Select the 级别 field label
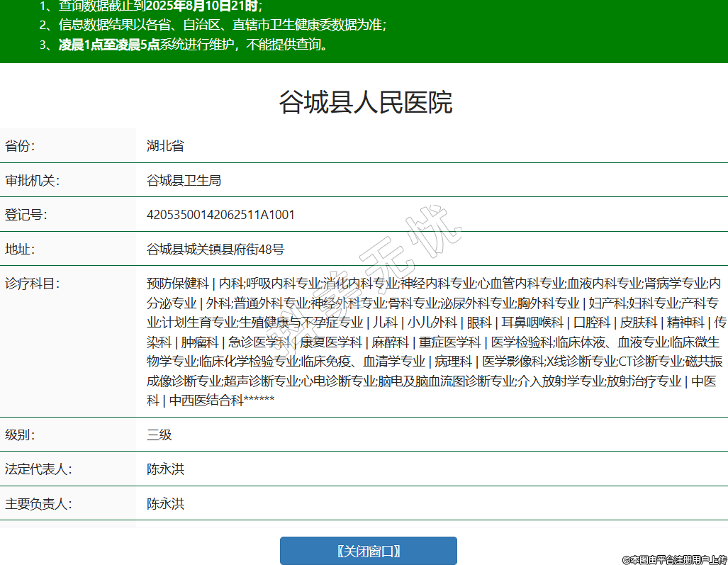This screenshot has height=565, width=728. point(20,435)
